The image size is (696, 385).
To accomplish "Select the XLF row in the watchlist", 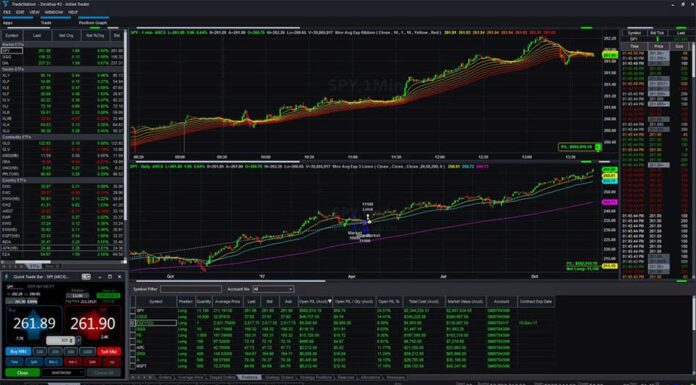I will click(x=62, y=94).
